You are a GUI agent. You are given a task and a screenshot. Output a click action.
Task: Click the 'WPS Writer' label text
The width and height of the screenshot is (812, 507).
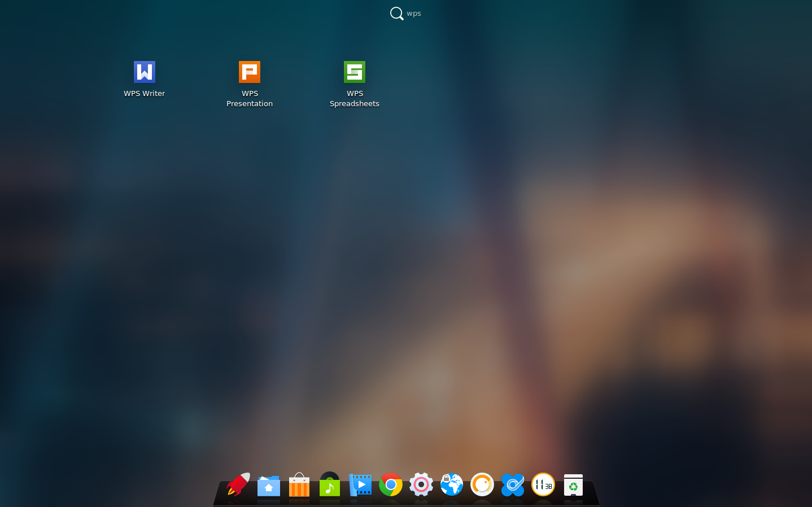[145, 94]
